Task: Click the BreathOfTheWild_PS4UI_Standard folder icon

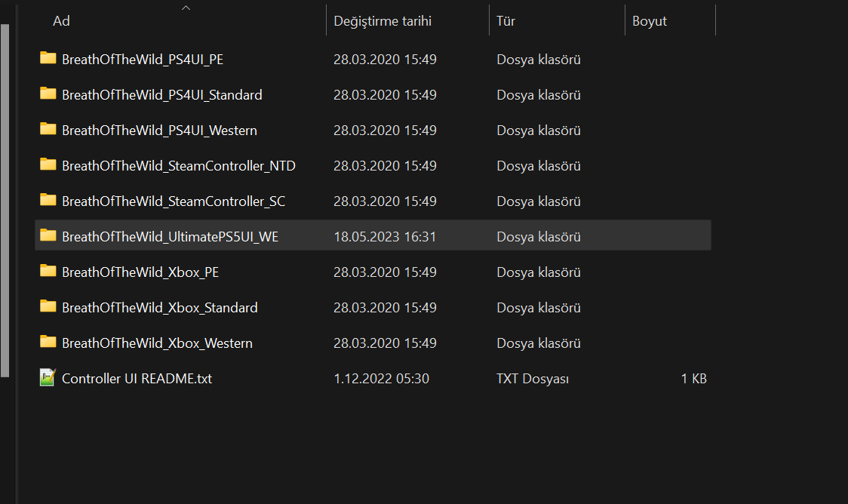Action: click(x=48, y=94)
